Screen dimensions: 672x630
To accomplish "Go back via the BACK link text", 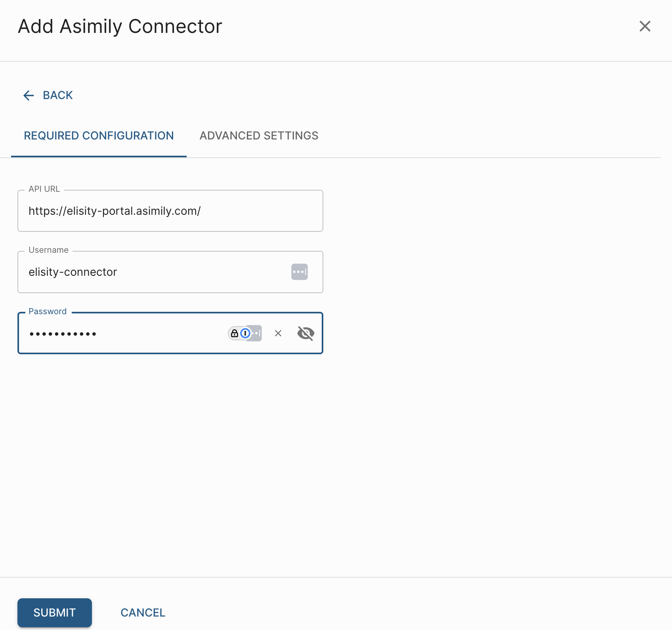I will (x=58, y=95).
